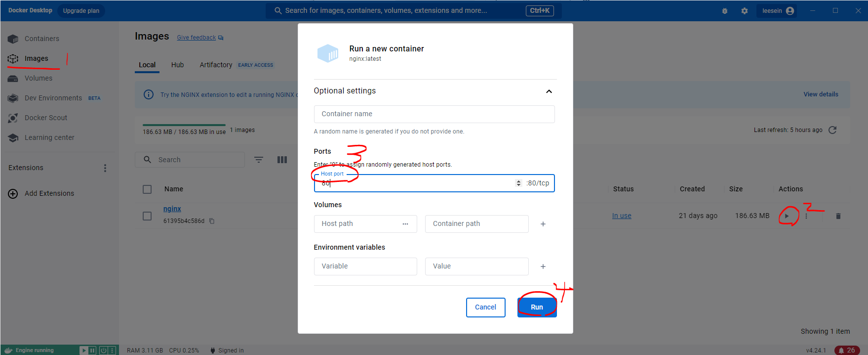
Task: Resume the Docker engine
Action: pyautogui.click(x=84, y=350)
